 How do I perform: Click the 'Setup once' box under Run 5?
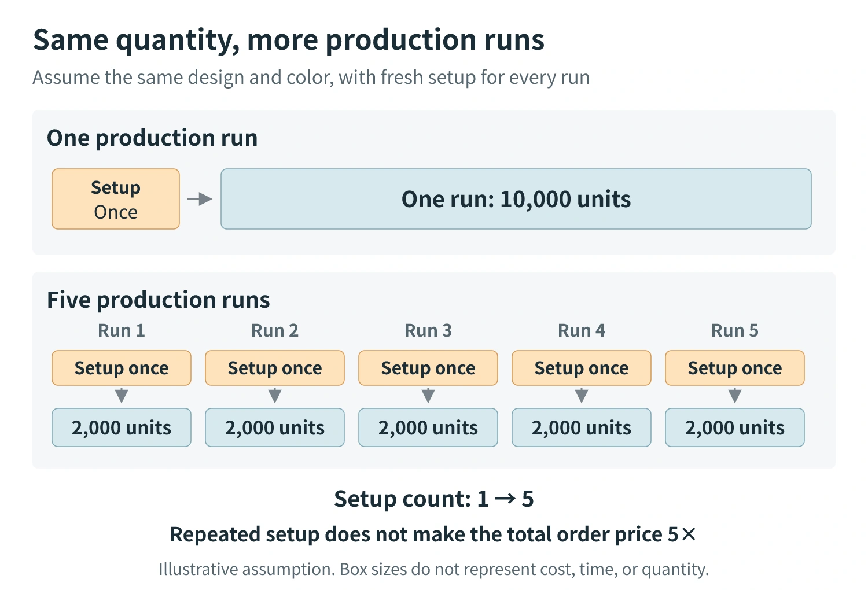click(735, 368)
